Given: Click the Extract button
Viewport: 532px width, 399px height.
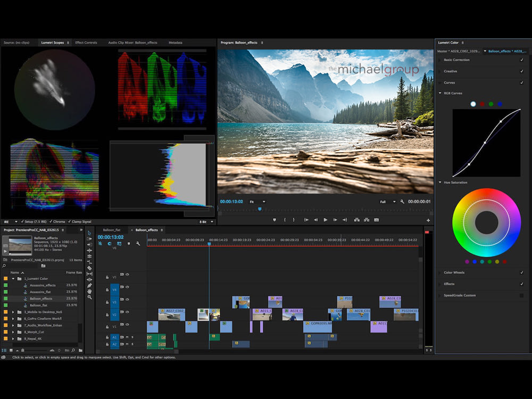Looking at the screenshot, I should click(367, 220).
